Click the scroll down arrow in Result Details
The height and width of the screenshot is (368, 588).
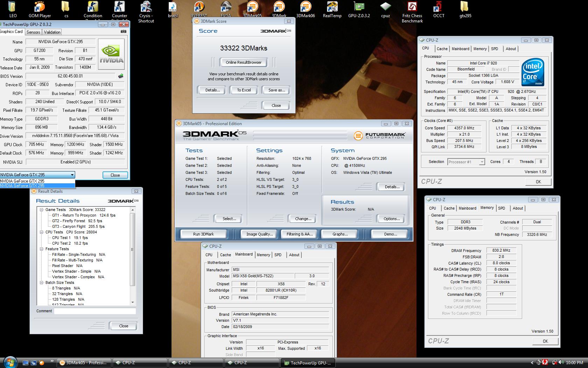point(132,302)
